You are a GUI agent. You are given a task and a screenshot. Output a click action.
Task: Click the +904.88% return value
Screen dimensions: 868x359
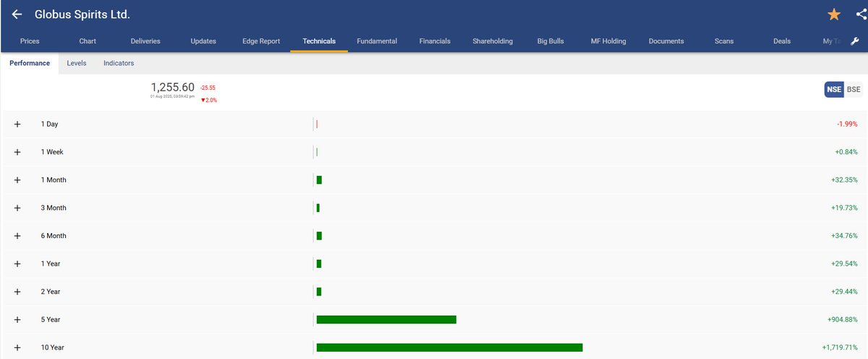click(x=843, y=319)
